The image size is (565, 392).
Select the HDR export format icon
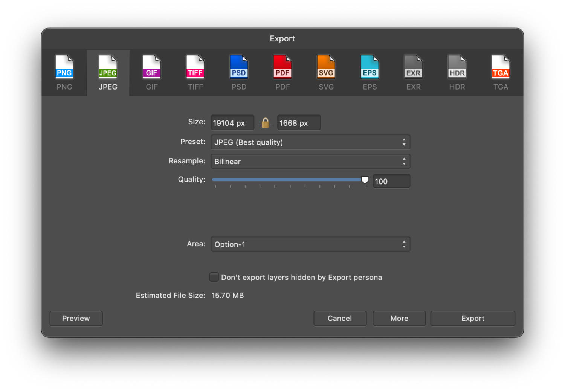(x=457, y=72)
